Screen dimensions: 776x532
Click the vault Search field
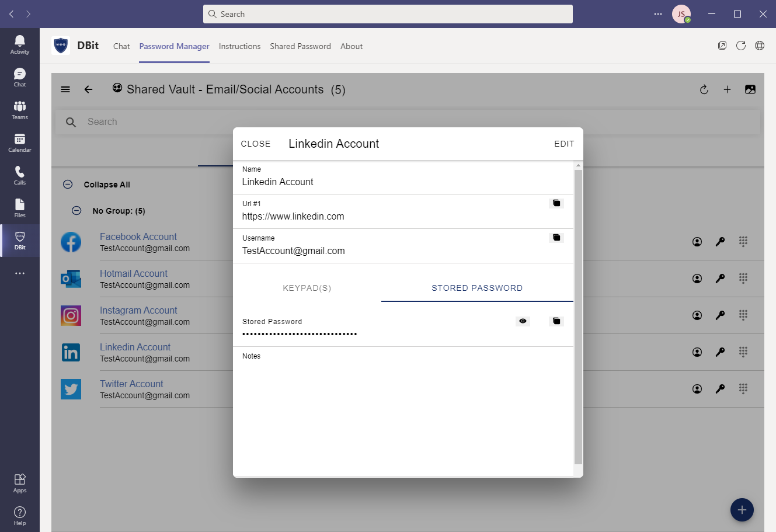[x=408, y=122]
